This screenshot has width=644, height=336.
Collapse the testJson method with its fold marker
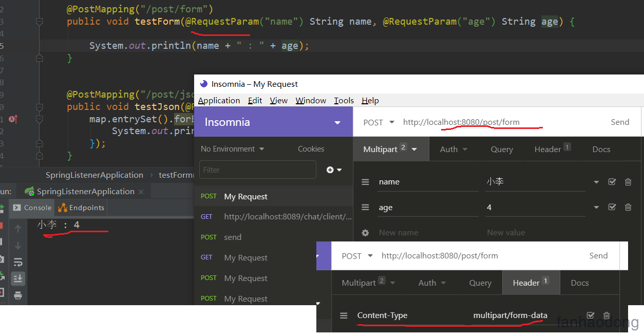pyautogui.click(x=40, y=107)
